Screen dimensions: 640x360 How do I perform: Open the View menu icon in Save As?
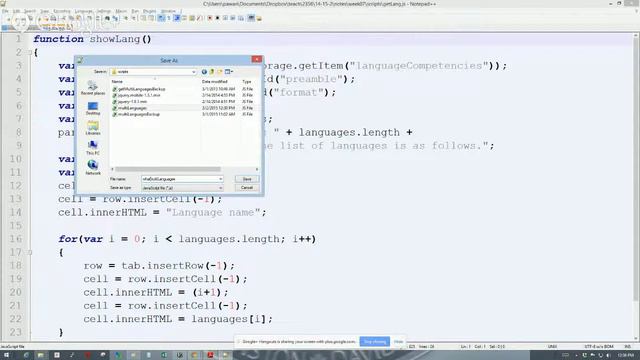tap(229, 72)
